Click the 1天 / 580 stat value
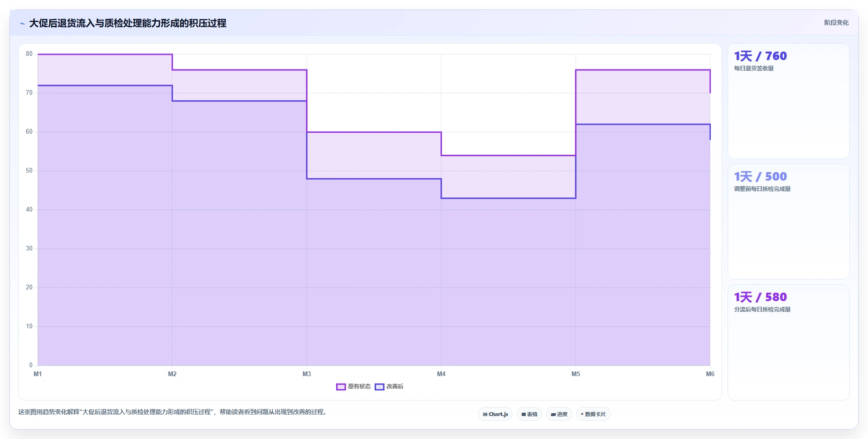Viewport: 868px width, 439px height. pyautogui.click(x=760, y=297)
